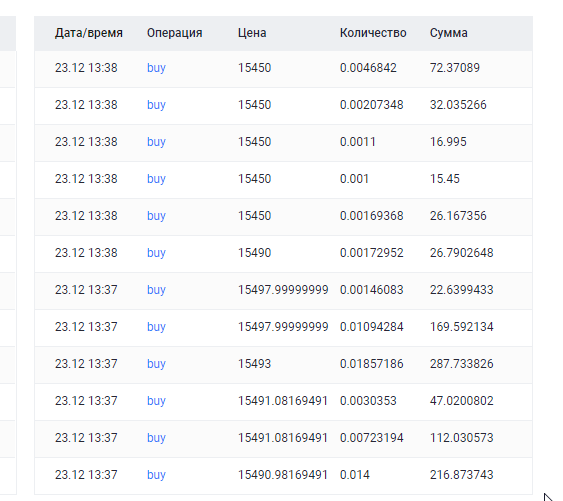Select the quantity 0.0046842
Image resolution: width=563 pixels, height=501 pixels.
pyautogui.click(x=368, y=68)
